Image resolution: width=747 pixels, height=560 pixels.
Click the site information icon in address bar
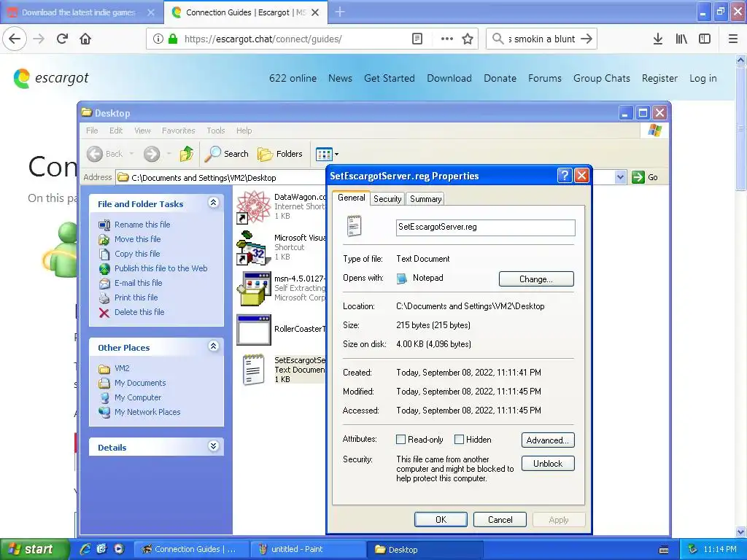click(x=158, y=39)
